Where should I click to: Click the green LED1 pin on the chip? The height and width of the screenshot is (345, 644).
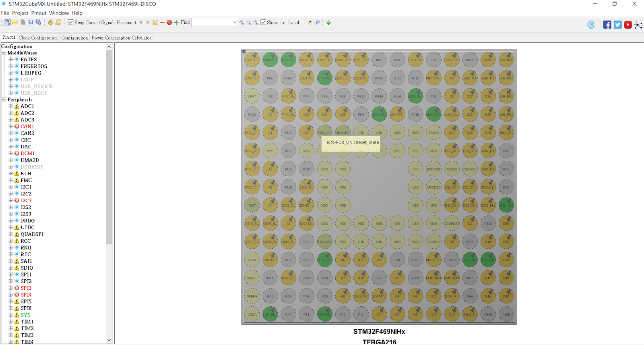[506, 206]
